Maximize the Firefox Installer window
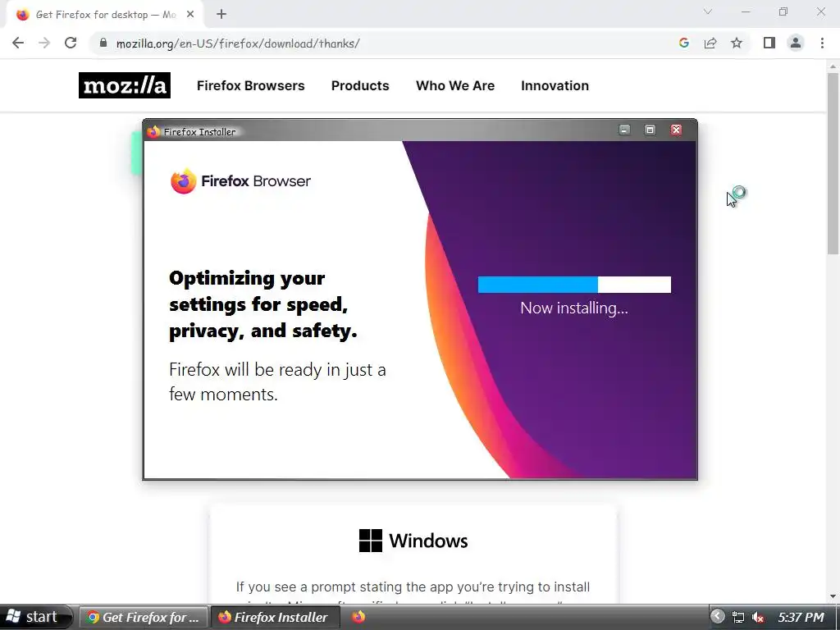 pos(650,130)
